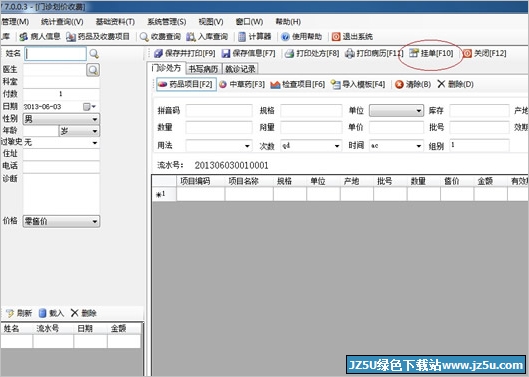Click 打印处方[F8] printer icon
The image size is (529, 377).
[289, 53]
